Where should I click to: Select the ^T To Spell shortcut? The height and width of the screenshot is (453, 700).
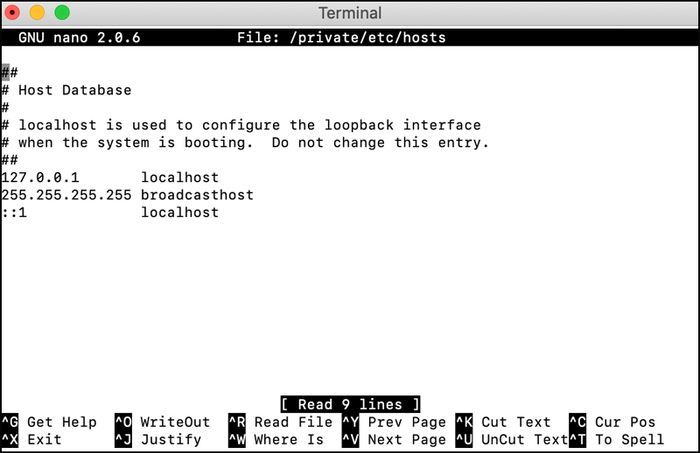point(617,439)
